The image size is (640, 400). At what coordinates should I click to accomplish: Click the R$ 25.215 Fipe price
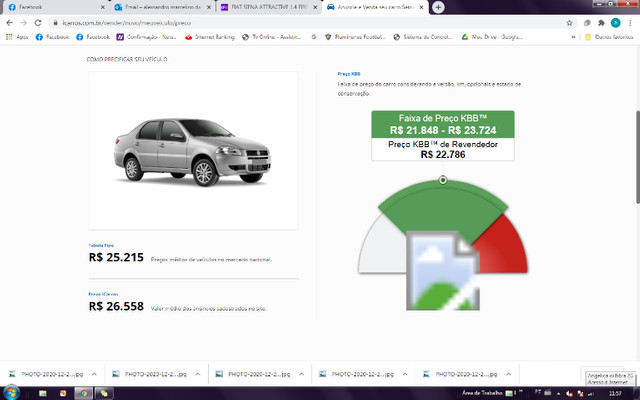click(x=116, y=257)
